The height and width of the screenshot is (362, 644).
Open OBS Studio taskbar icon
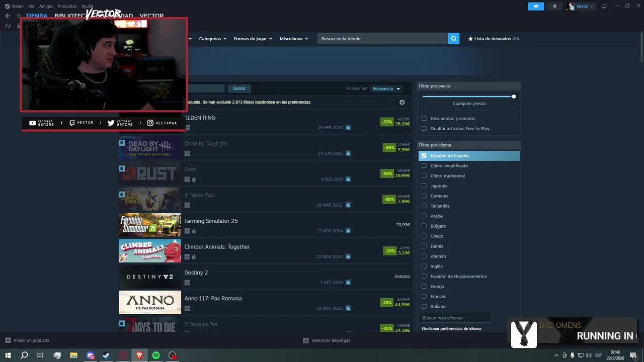[x=173, y=355]
